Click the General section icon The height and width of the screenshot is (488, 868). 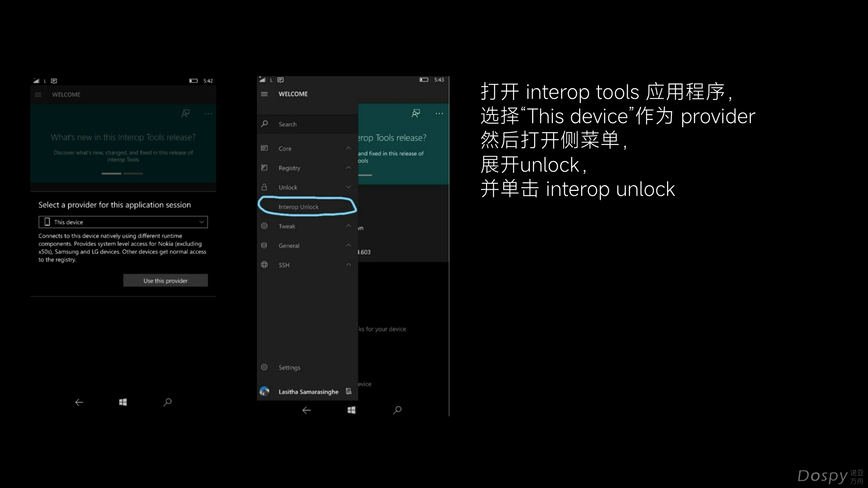[264, 245]
